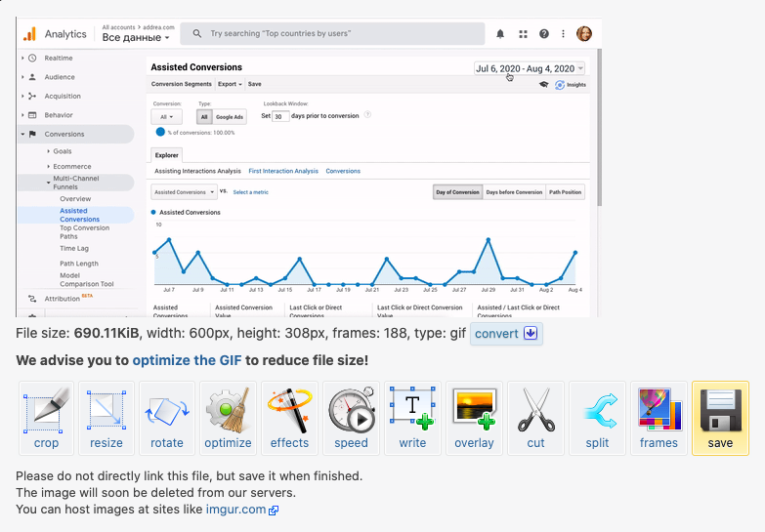
Task: Open the Все данные view dropdown
Action: tap(136, 37)
